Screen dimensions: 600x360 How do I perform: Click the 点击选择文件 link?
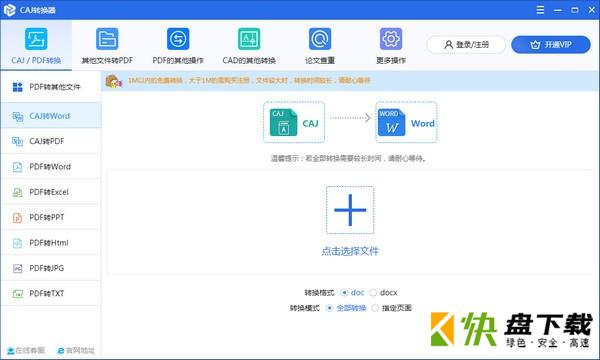pos(350,251)
